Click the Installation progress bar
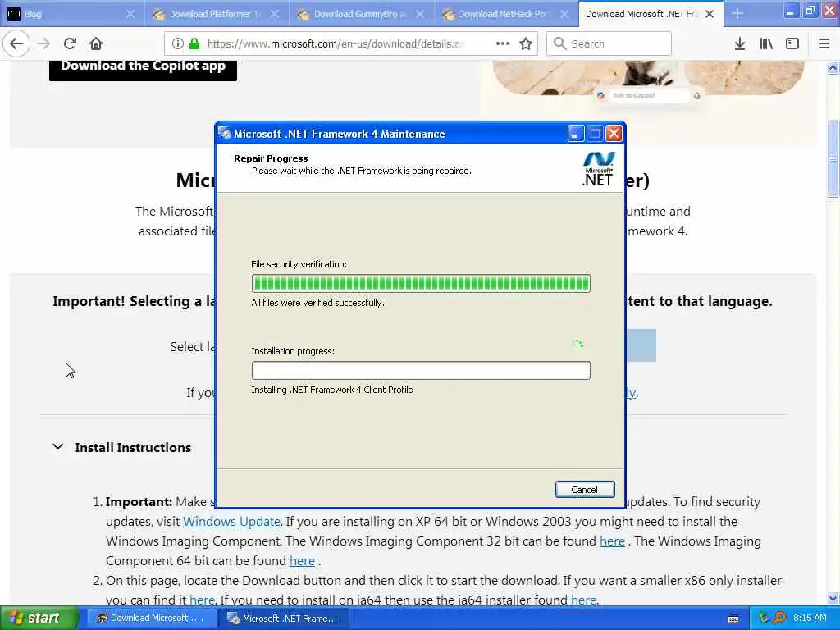 coord(421,370)
